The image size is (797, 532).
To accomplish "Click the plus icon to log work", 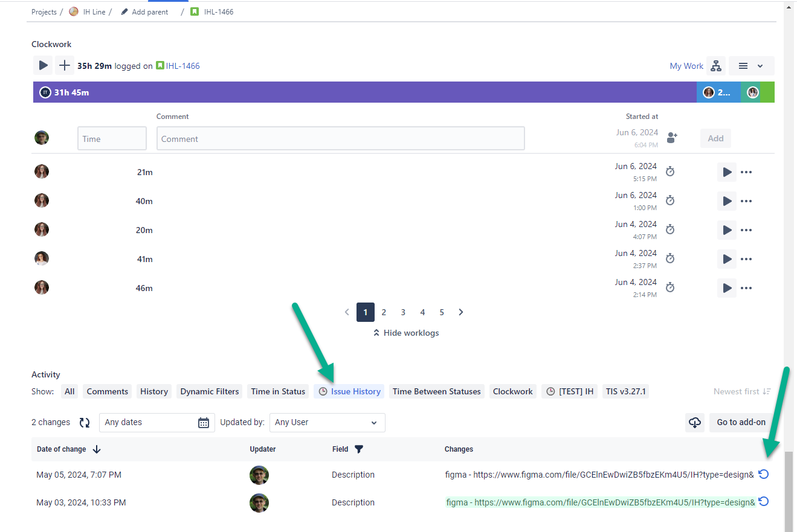I will pyautogui.click(x=65, y=65).
